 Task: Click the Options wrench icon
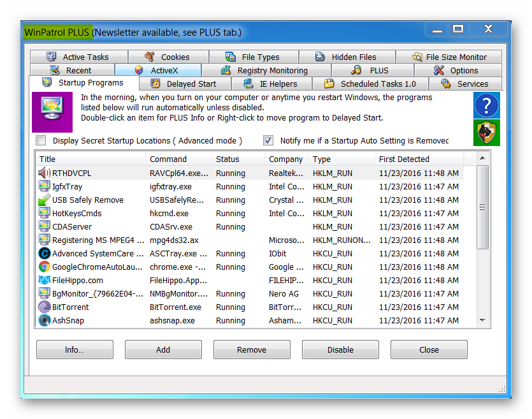point(439,70)
